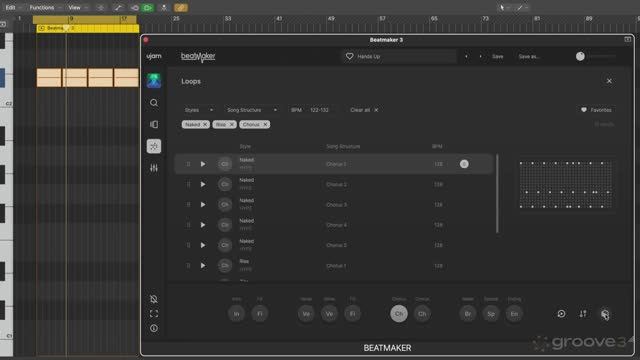
Task: Click the first orange MIDI note
Action: point(49,78)
